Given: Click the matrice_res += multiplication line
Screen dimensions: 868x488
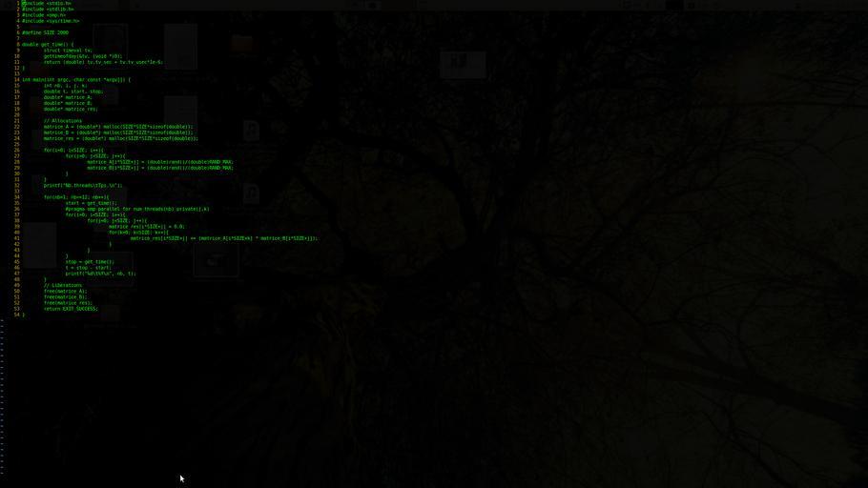Looking at the screenshot, I should 224,238.
